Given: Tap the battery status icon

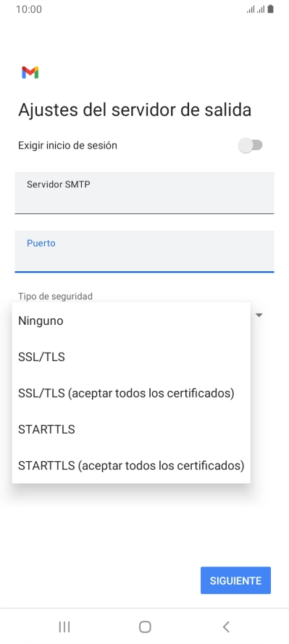Looking at the screenshot, I should point(270,9).
